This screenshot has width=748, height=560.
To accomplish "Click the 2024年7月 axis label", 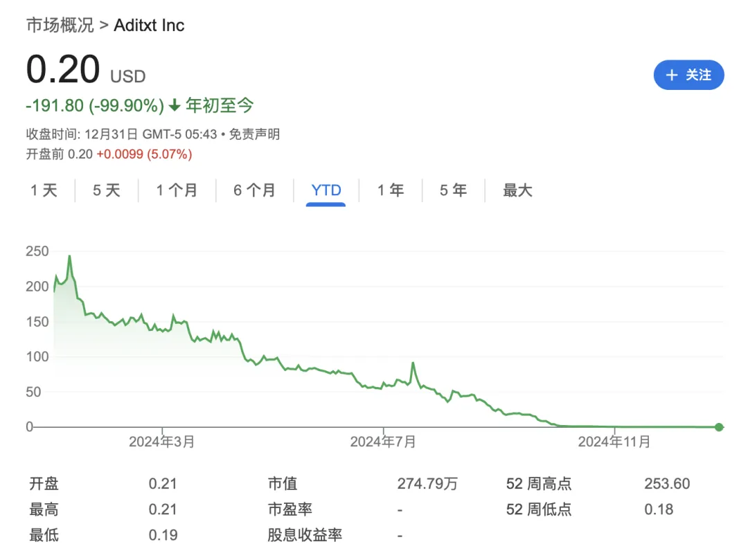I will click(x=383, y=442).
